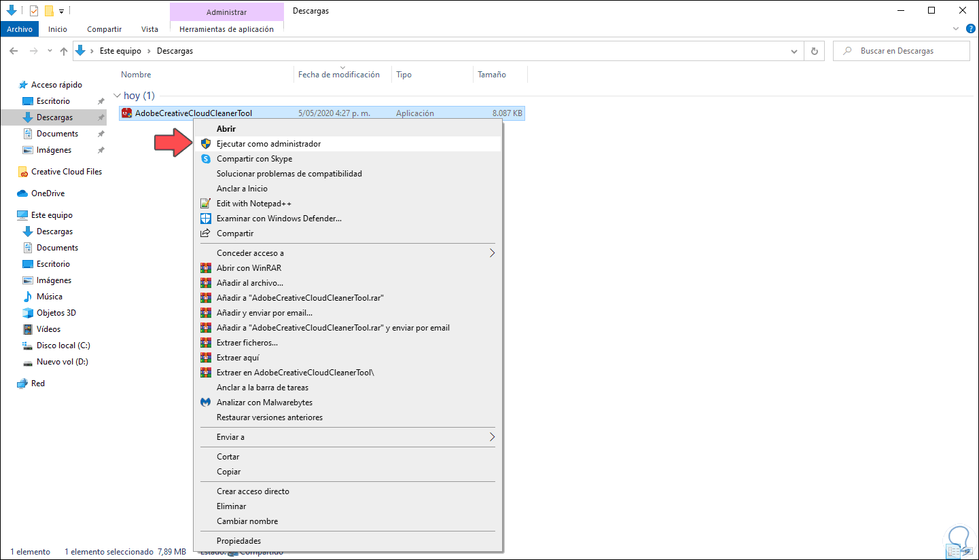
Task: Collapse the hoy (1) group
Action: pos(118,96)
